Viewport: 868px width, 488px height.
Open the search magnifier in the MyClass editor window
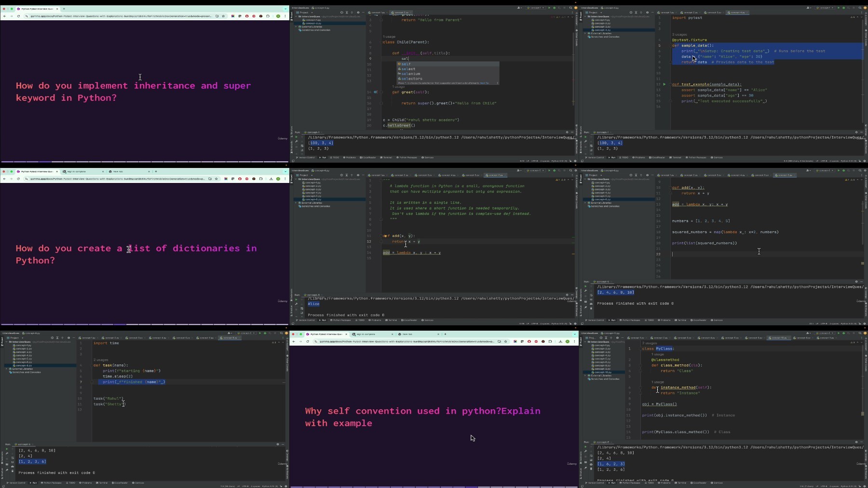(x=860, y=333)
